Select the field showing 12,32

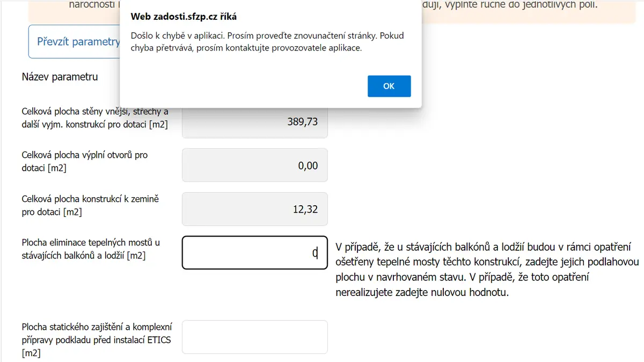coord(255,209)
